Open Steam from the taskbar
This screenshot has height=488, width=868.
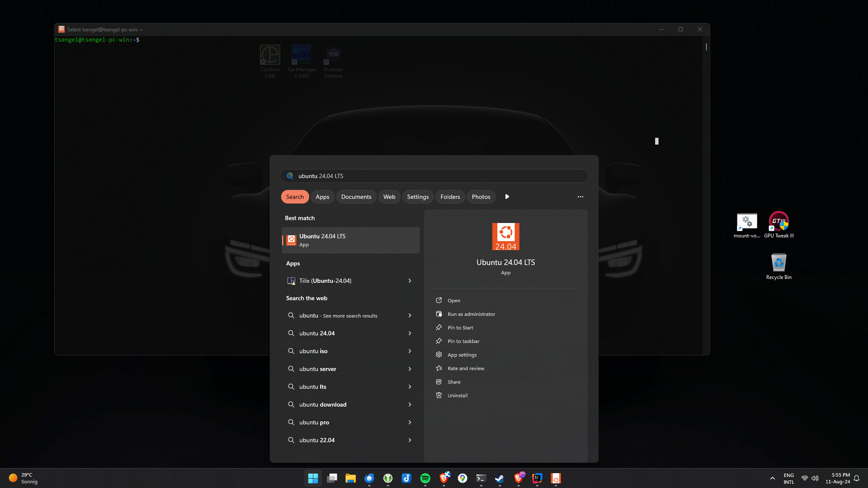pos(500,478)
